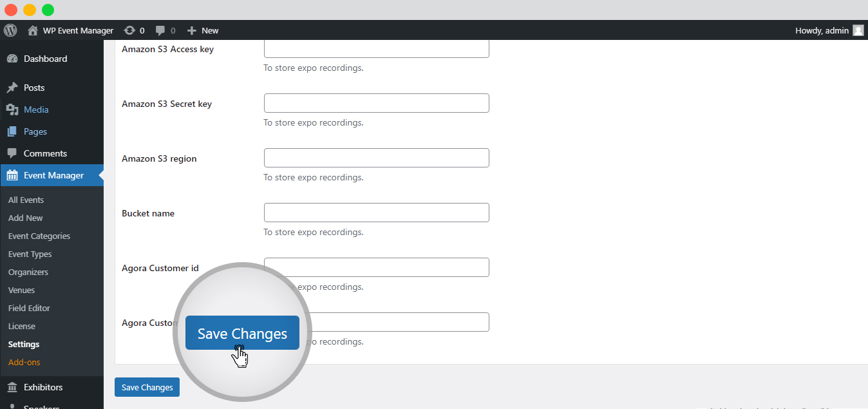Viewport: 868px width, 409px height.
Task: Click the Comments speech bubble sidebar icon
Action: (12, 153)
